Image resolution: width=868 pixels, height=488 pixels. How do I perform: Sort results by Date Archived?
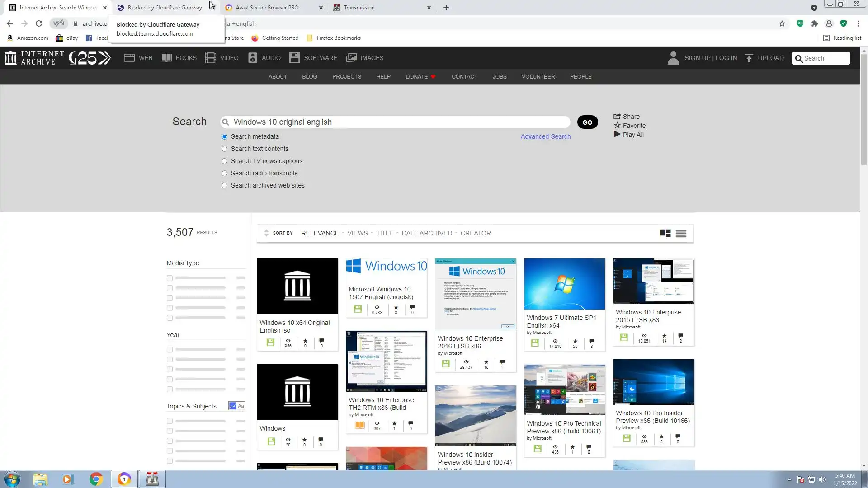(426, 233)
